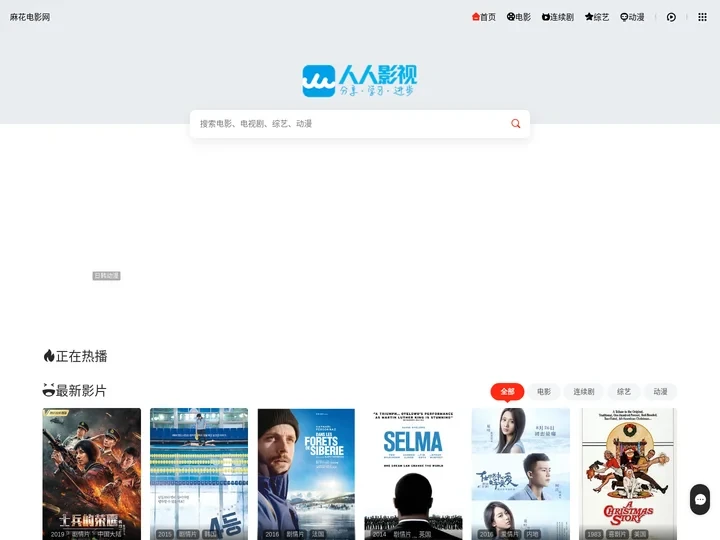Click the 正在热播 section heading
This screenshot has height=540, width=720.
(x=81, y=356)
